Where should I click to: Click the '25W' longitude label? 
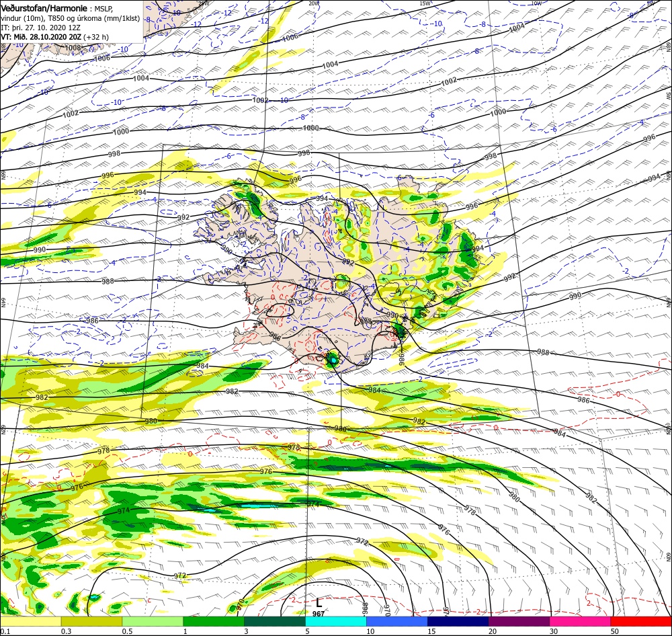204,3
